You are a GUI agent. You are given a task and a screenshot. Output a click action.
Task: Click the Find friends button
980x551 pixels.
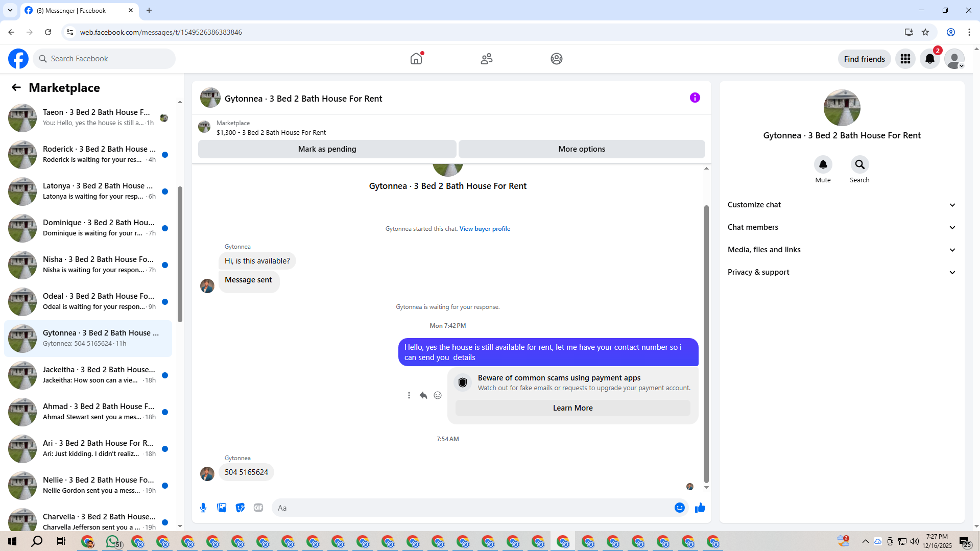click(865, 59)
